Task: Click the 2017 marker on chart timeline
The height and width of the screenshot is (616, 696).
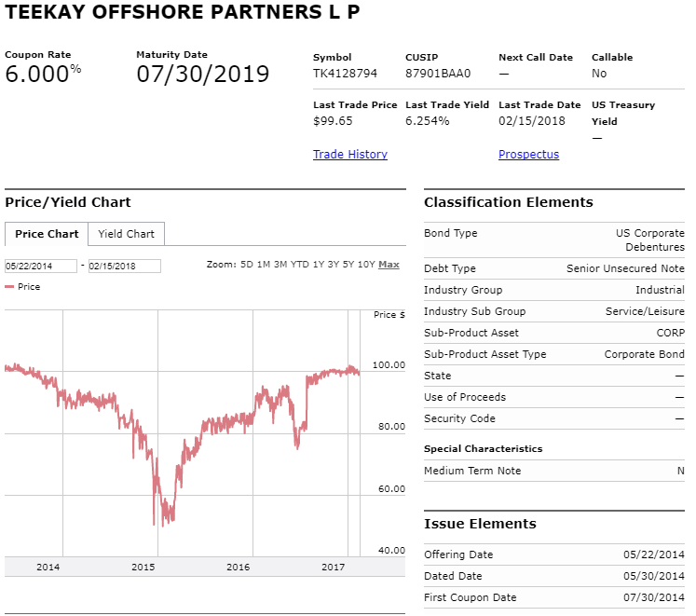Action: tap(334, 568)
